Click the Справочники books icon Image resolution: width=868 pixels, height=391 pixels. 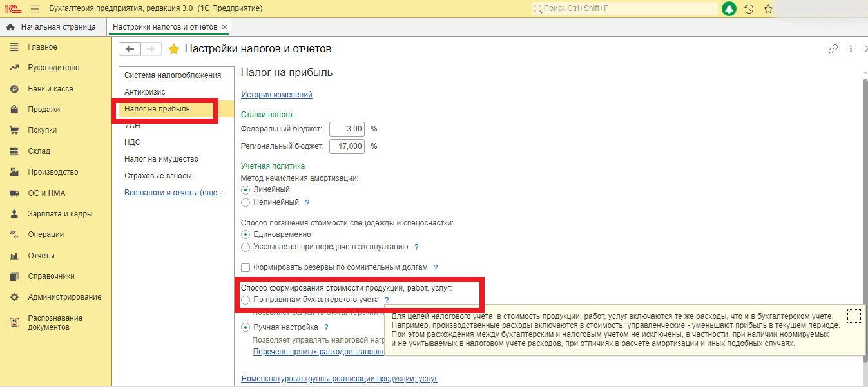pyautogui.click(x=14, y=276)
